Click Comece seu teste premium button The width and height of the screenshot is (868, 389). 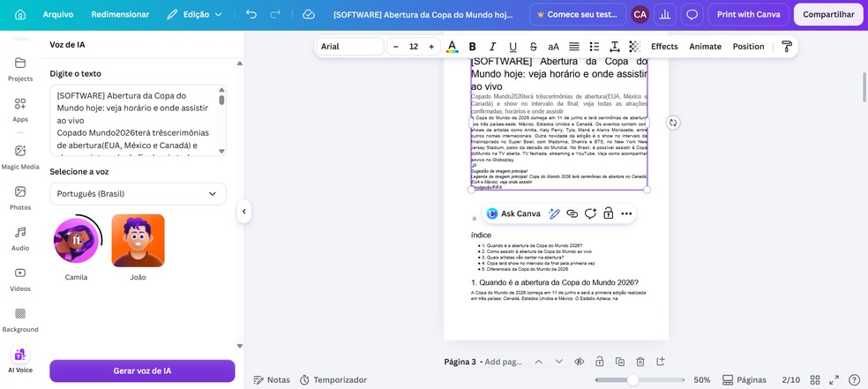578,14
